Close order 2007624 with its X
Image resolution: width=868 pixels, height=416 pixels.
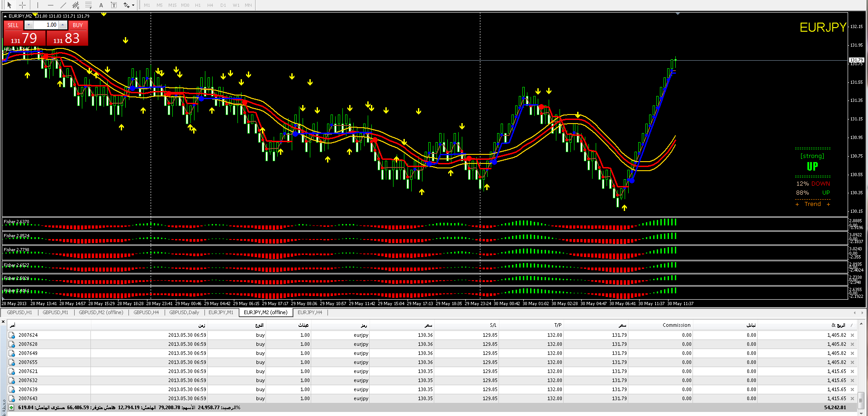[x=852, y=335]
